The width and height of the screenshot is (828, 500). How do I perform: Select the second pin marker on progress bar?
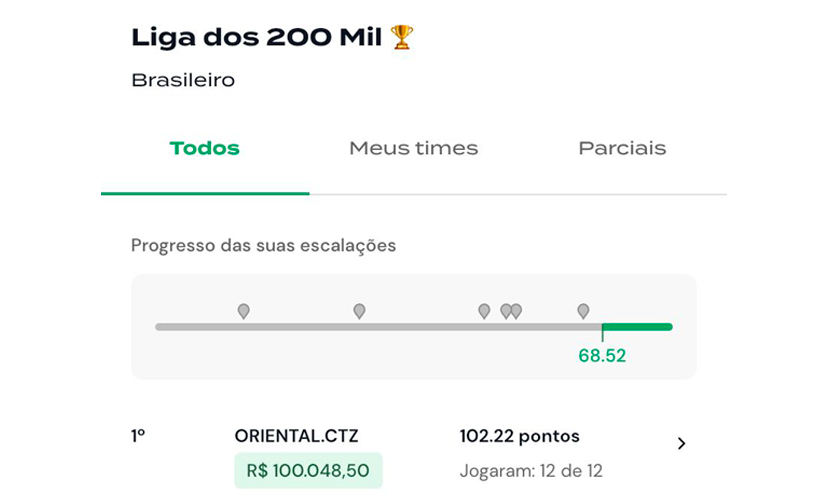359,311
